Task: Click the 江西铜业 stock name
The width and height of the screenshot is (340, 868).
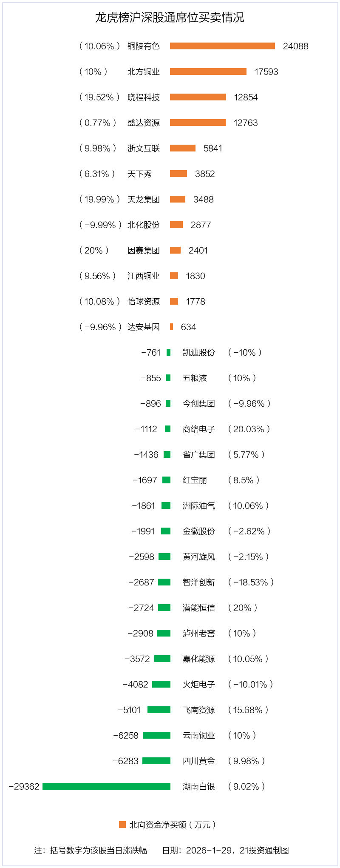Action: 144,276
